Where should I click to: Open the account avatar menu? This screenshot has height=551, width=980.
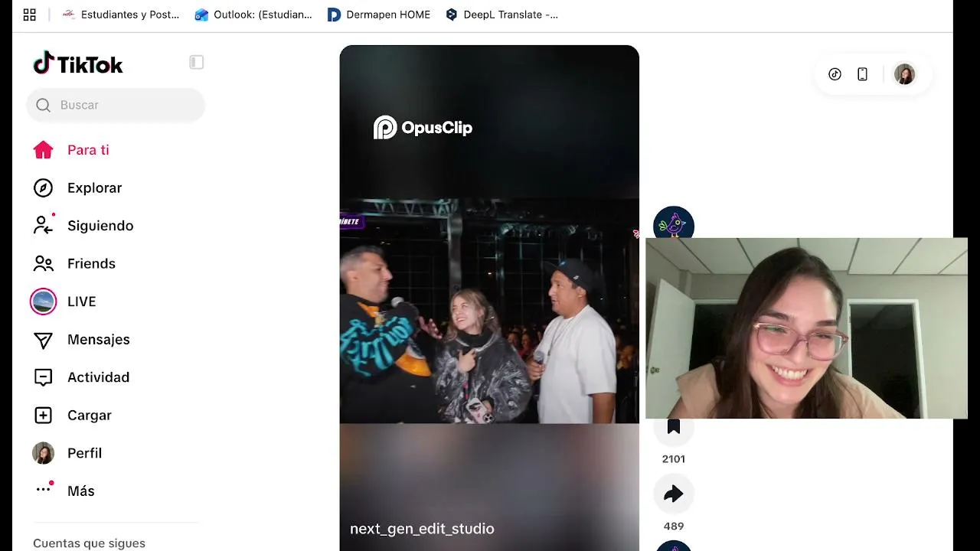[x=904, y=74]
